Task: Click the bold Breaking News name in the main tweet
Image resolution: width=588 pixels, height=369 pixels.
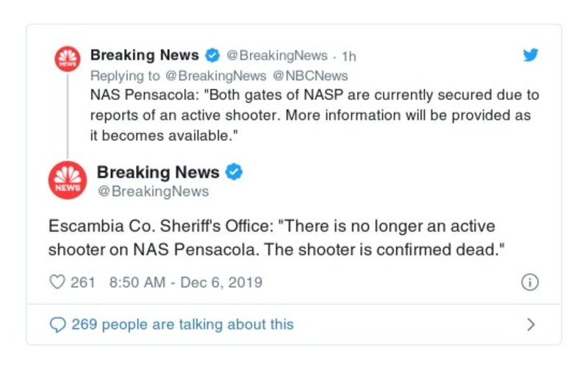Action: click(158, 173)
